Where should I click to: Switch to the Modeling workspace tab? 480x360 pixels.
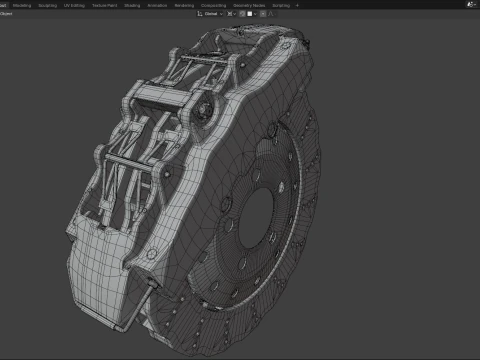(x=22, y=5)
